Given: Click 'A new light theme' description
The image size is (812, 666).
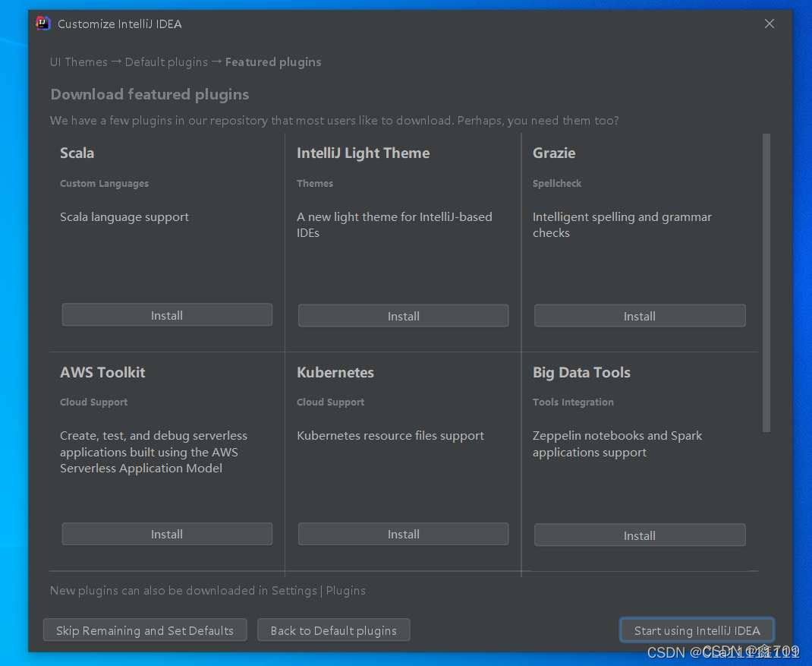Looking at the screenshot, I should (395, 225).
